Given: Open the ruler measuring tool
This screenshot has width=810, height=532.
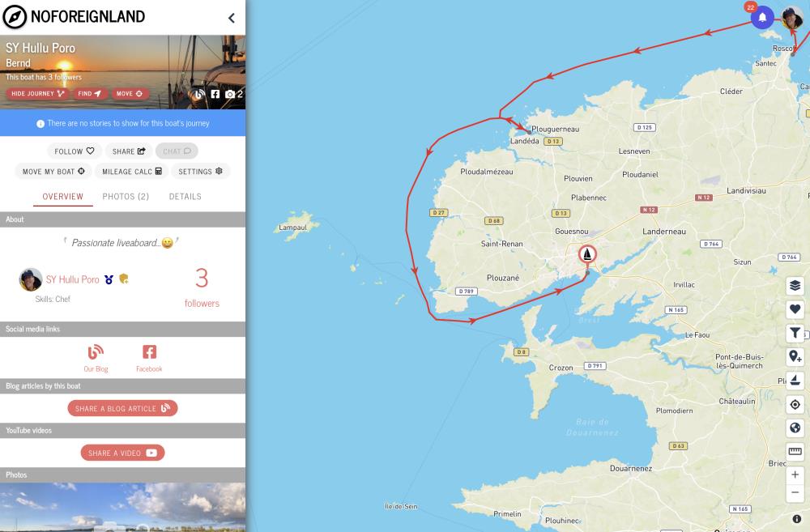Looking at the screenshot, I should click(x=795, y=451).
